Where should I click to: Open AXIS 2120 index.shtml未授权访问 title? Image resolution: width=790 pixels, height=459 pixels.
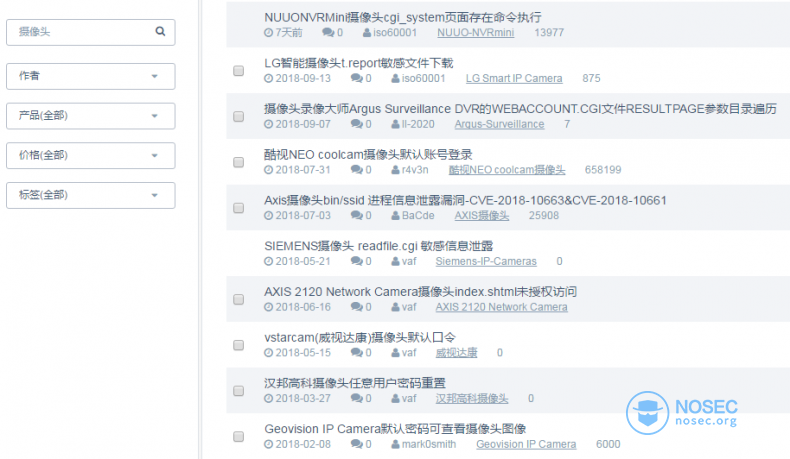(420, 292)
